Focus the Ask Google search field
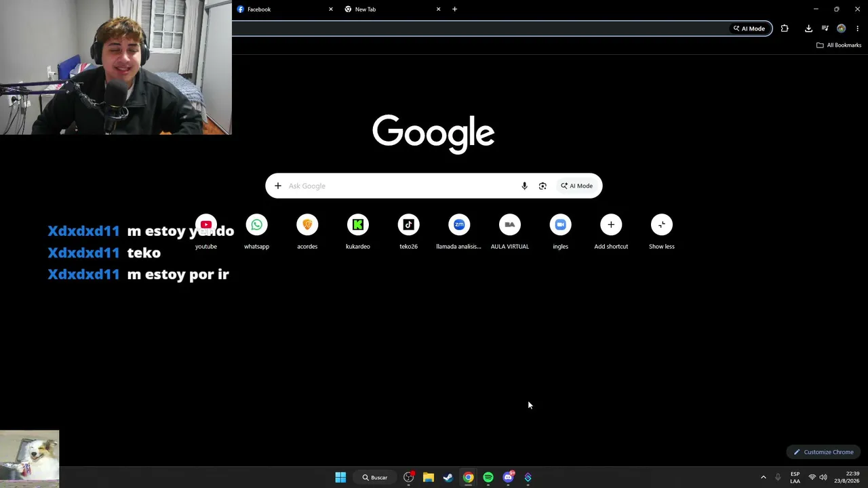 coord(400,186)
